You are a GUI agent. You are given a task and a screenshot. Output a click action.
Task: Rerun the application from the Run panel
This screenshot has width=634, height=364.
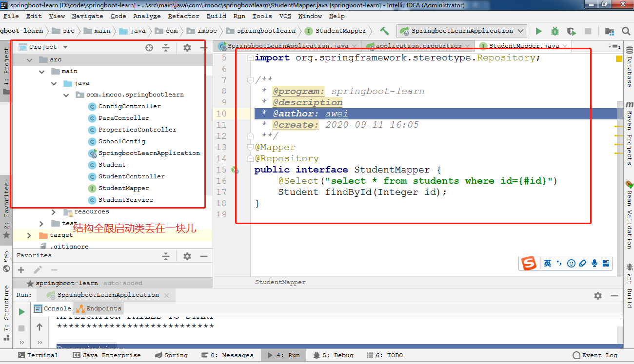click(x=21, y=311)
